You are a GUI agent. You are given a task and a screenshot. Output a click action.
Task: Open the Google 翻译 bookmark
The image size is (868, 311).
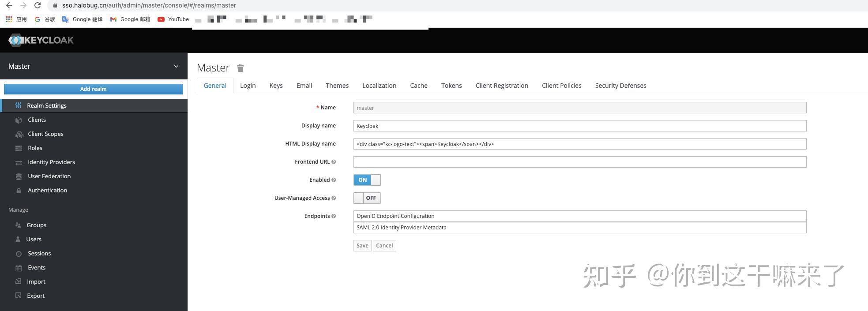pos(83,19)
